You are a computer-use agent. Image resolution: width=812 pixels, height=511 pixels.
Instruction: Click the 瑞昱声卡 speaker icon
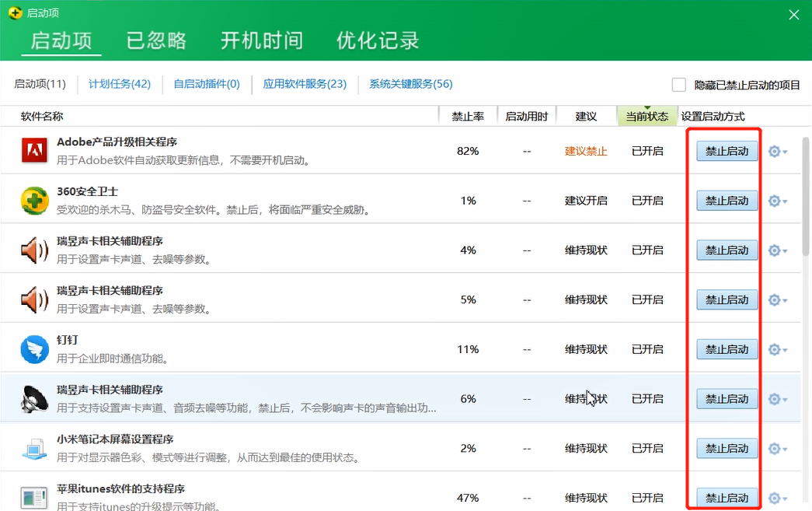(33, 250)
